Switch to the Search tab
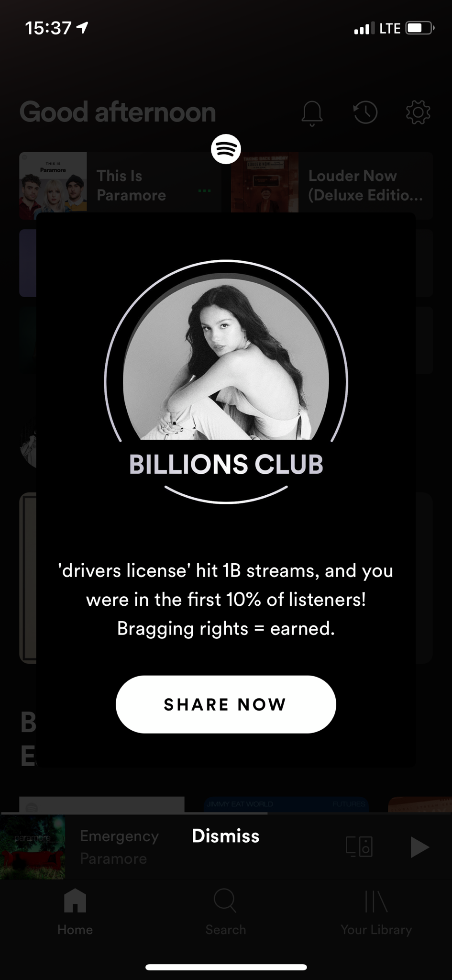Viewport: 452px width, 980px height. point(225,912)
